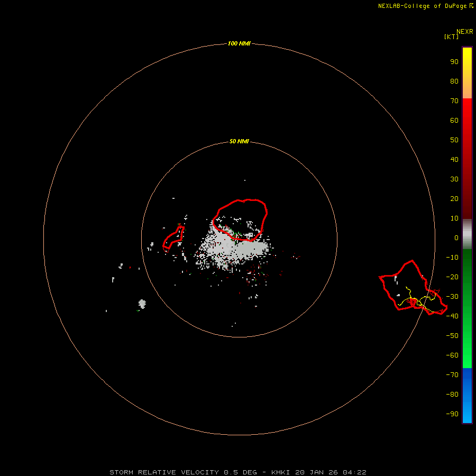Click the -70 value on the velocity scale
The image size is (476, 476).
pos(452,374)
